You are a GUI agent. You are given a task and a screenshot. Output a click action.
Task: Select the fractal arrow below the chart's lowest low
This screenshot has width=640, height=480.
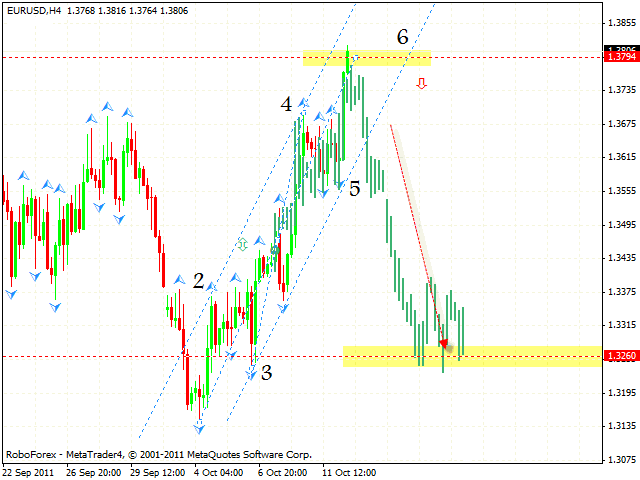199,429
